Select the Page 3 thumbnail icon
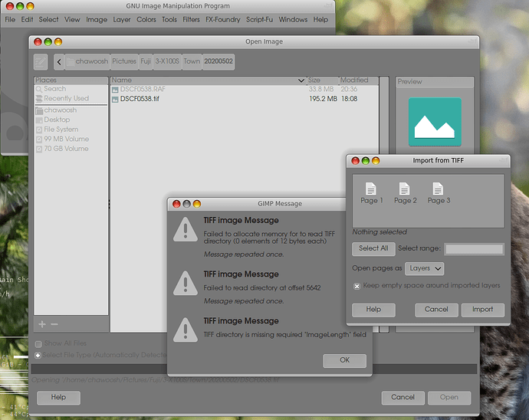The width and height of the screenshot is (529, 420). point(438,189)
